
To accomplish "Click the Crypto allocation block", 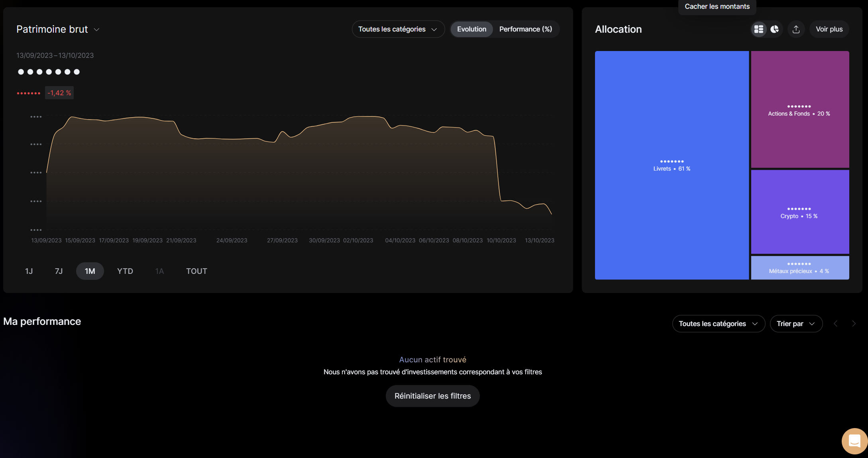I will click(x=799, y=212).
